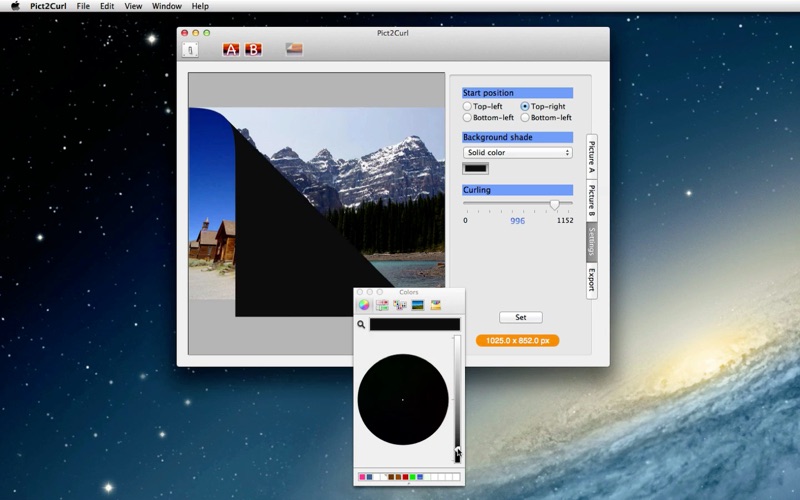Open the color palettes picker
The image size is (800, 500).
pos(399,305)
